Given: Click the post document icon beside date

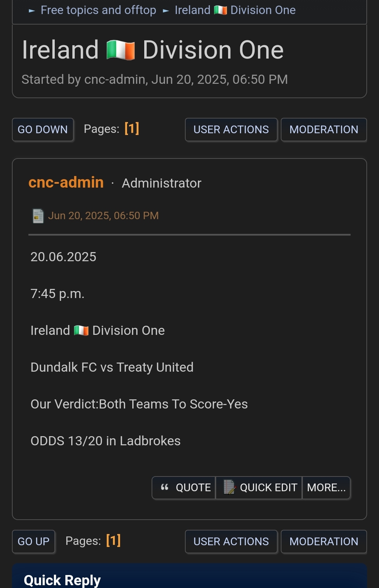Looking at the screenshot, I should pos(38,216).
